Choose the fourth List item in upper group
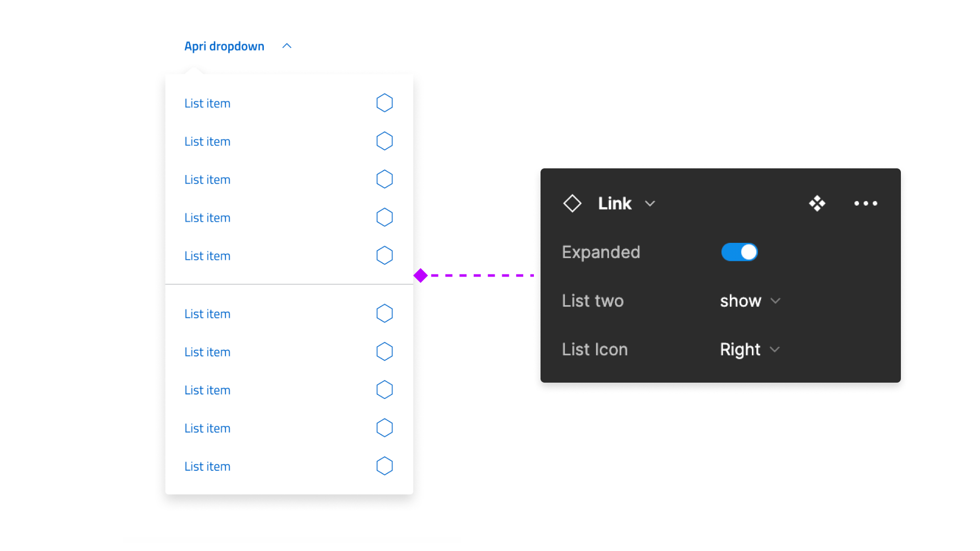 pos(207,217)
